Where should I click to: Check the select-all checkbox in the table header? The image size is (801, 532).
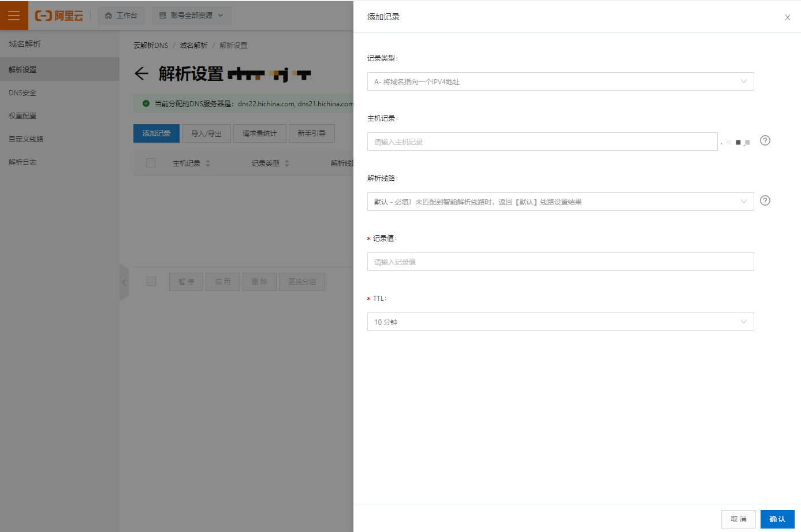click(x=151, y=163)
